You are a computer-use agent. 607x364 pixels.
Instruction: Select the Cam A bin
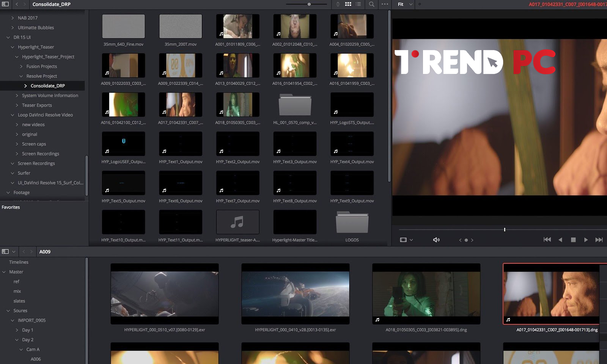33,350
